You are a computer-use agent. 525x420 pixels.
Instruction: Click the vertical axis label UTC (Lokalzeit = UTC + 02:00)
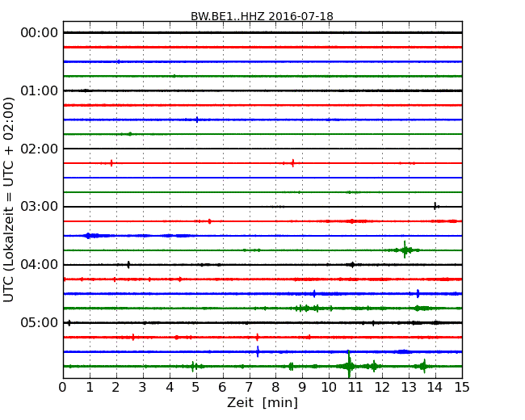click(x=9, y=199)
